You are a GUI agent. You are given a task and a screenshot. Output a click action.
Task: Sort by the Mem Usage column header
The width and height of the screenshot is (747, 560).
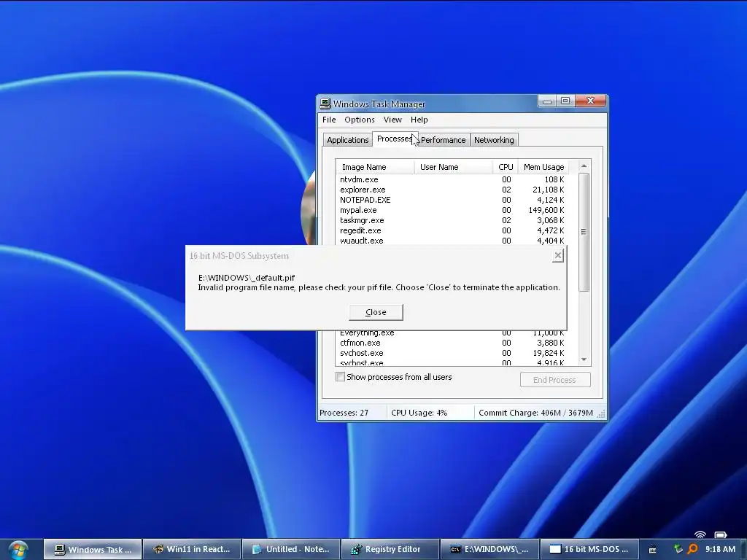coord(543,167)
